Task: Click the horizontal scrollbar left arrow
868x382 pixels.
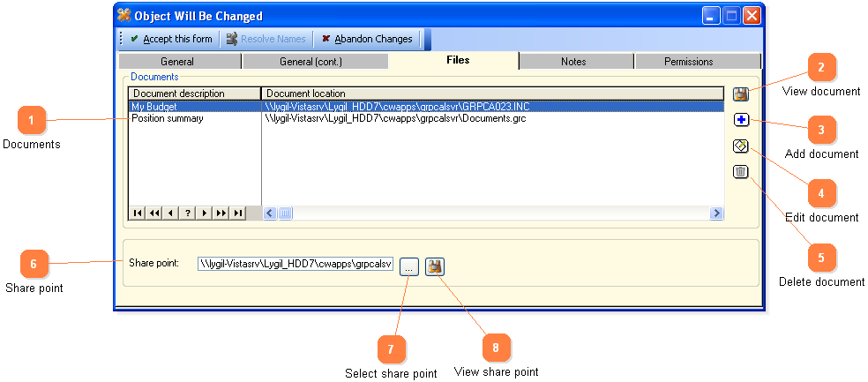Action: pyautogui.click(x=270, y=213)
